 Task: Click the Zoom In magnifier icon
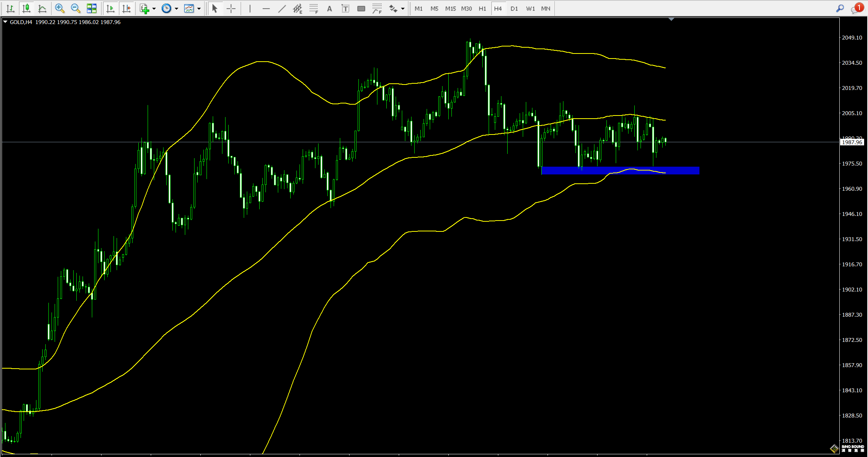click(60, 9)
